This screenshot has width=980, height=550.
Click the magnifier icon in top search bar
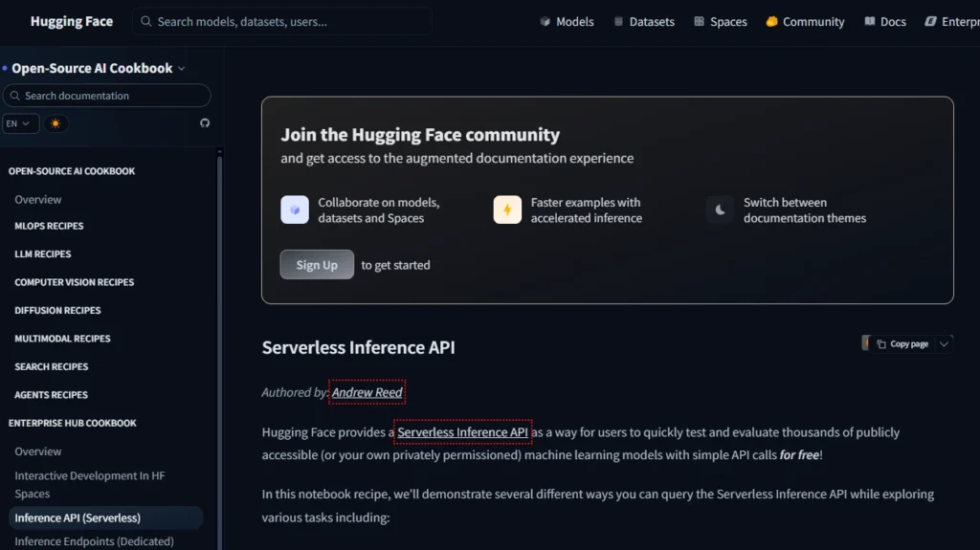[x=146, y=21]
